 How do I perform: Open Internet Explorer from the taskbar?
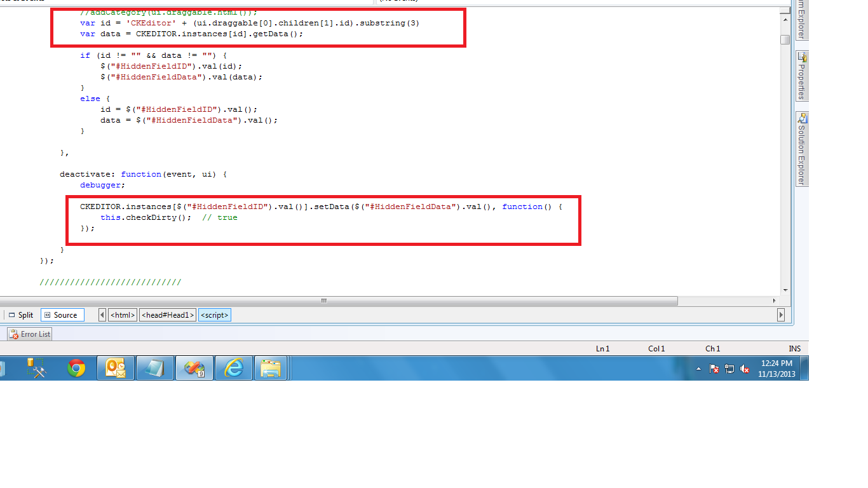pos(234,369)
